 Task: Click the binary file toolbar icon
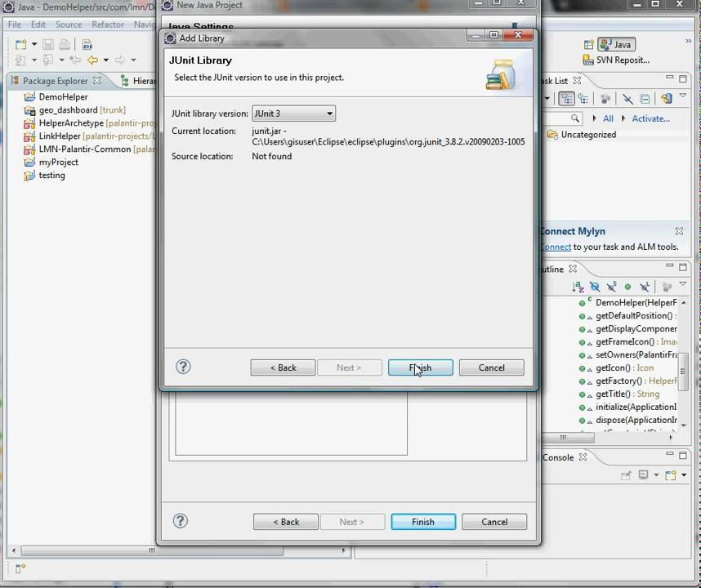(87, 44)
